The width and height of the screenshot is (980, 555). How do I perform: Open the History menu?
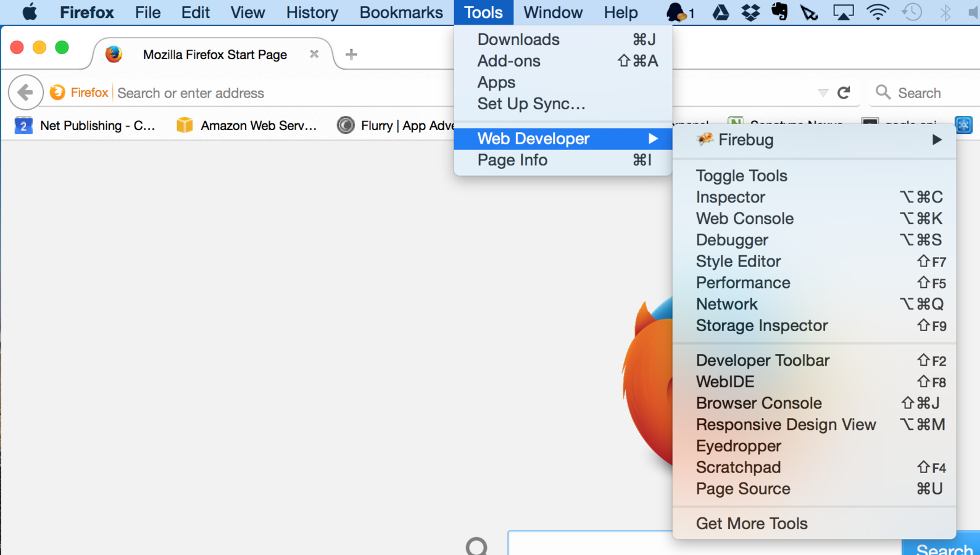tap(312, 12)
